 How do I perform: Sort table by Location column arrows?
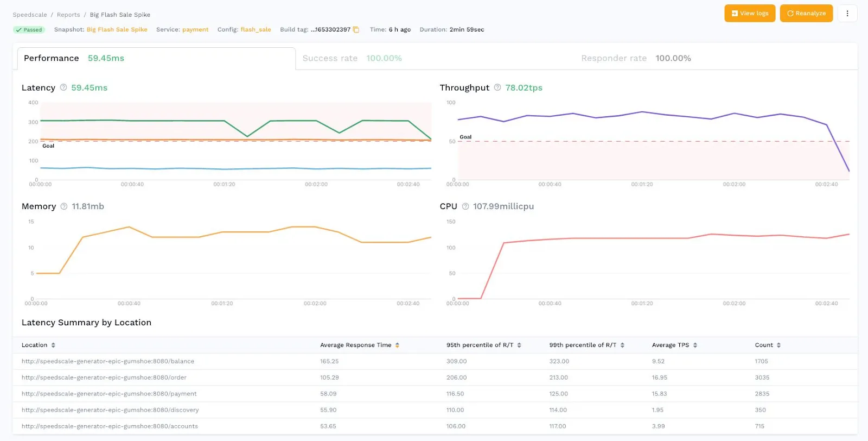tap(53, 345)
